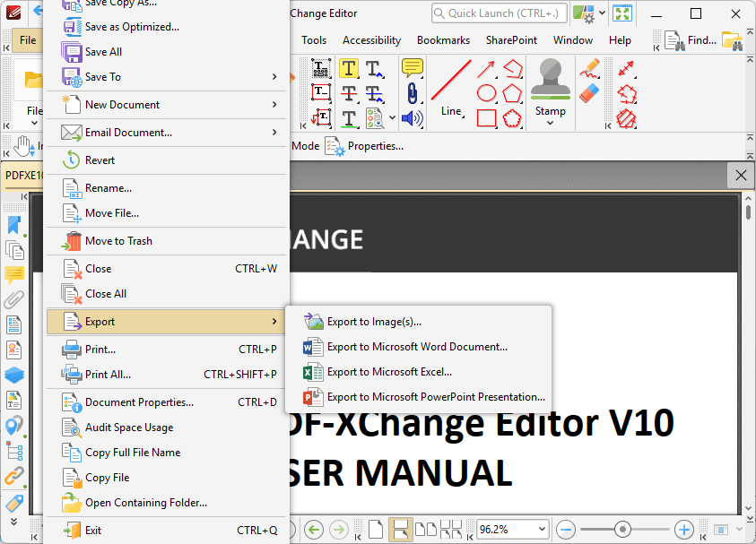This screenshot has height=544, width=756.
Task: Select Exit from the File menu
Action: coord(167,531)
